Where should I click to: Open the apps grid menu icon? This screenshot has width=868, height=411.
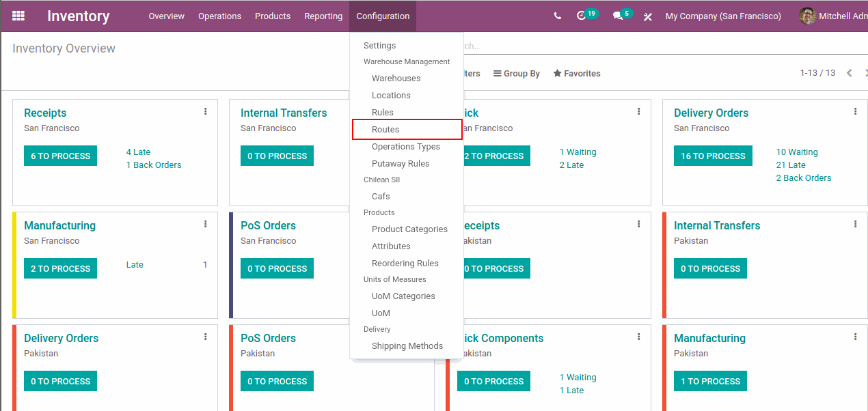click(18, 16)
